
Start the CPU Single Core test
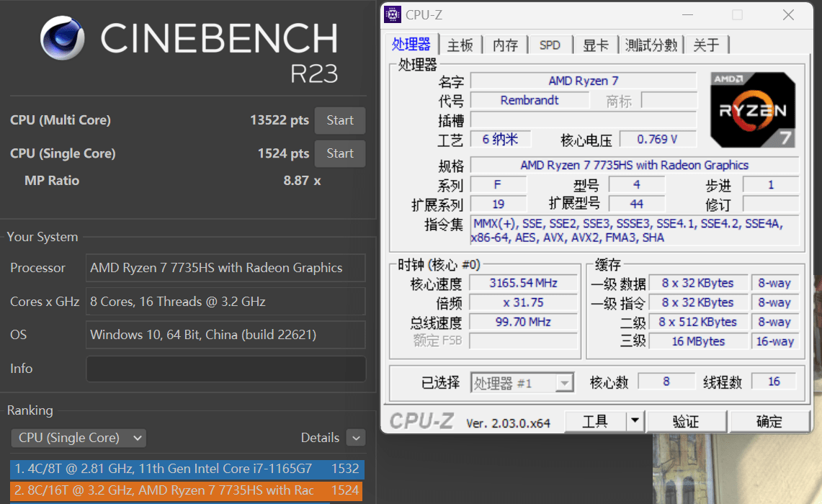coord(340,153)
